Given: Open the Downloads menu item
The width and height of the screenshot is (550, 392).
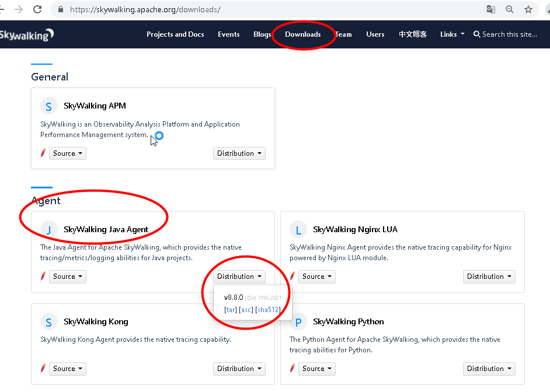Looking at the screenshot, I should coord(303,34).
